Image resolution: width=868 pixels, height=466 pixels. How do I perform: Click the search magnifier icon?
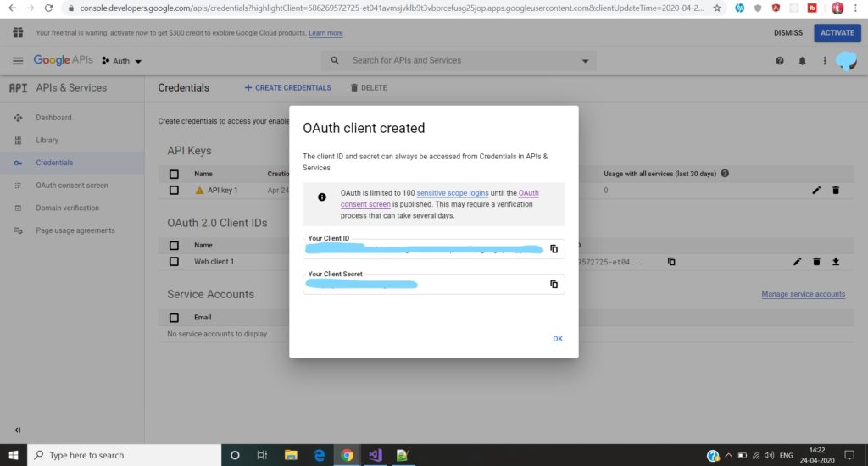pos(335,61)
